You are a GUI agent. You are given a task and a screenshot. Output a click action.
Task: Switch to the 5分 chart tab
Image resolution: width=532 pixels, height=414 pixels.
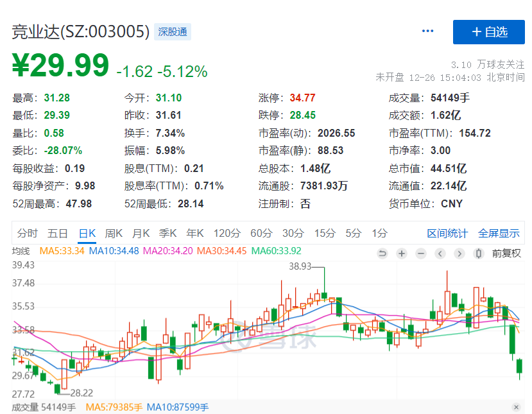pyautogui.click(x=354, y=233)
